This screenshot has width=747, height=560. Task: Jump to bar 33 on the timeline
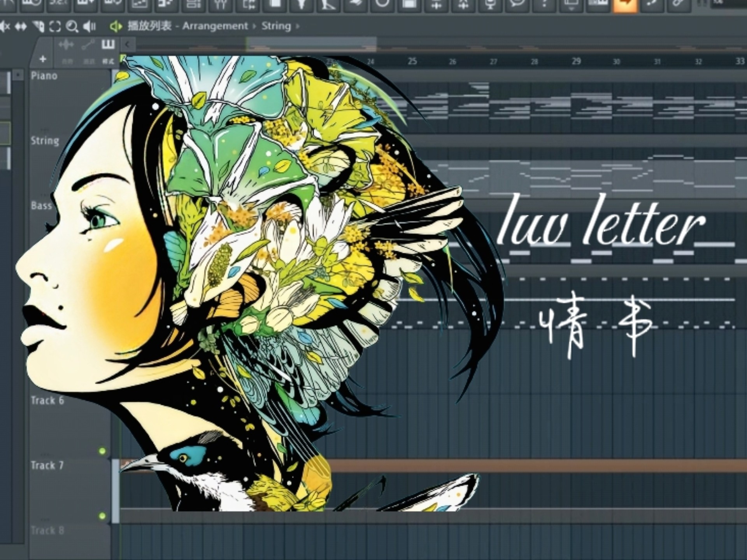740,61
